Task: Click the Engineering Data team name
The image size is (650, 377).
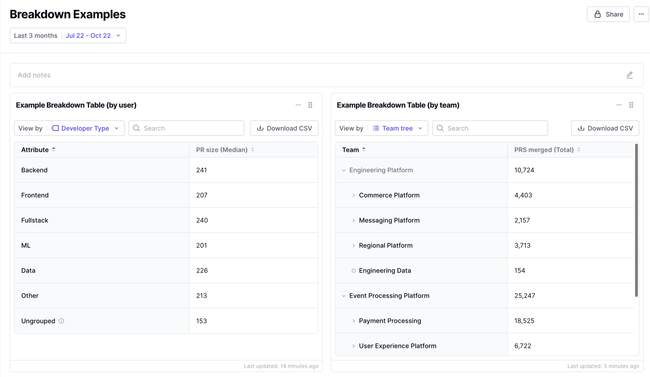Action: pos(385,270)
